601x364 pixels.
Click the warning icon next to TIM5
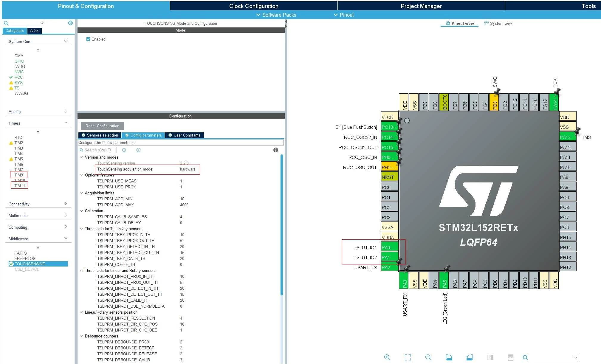tap(11, 159)
